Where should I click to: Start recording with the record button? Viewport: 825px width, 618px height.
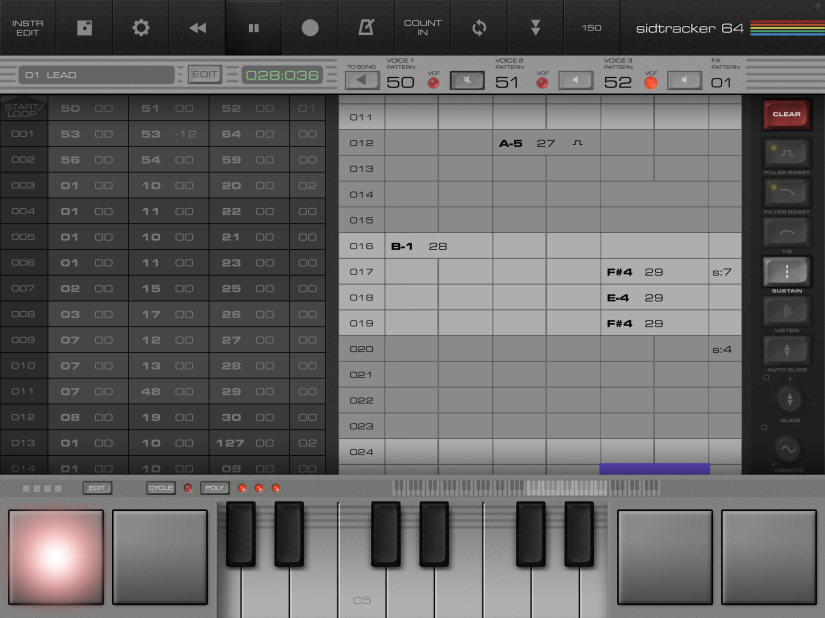tap(310, 28)
